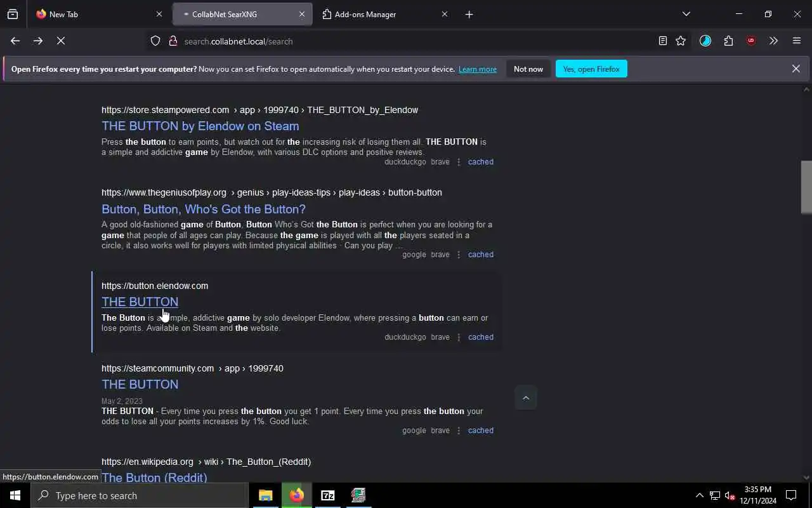Open THE BUTTON result for button.elendow.com
Screen dimensions: 812x508
pos(140,302)
